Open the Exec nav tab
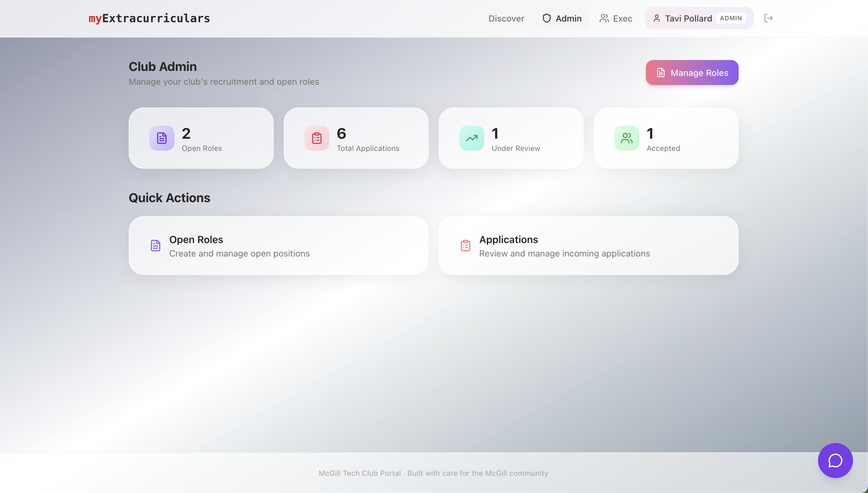This screenshot has width=868, height=493. (616, 18)
